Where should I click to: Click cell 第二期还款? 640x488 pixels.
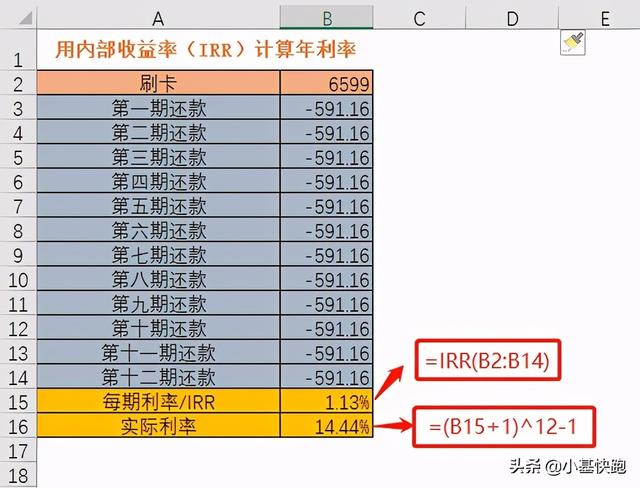tap(158, 132)
